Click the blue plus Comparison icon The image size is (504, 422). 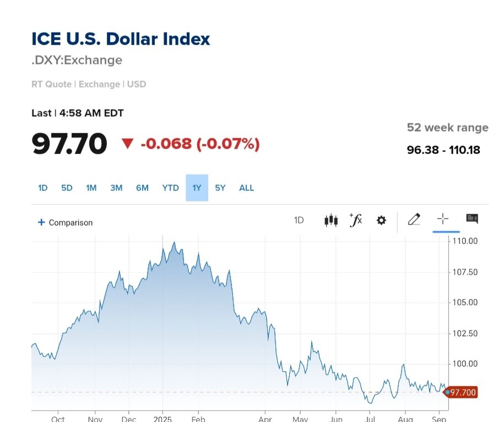tap(41, 222)
